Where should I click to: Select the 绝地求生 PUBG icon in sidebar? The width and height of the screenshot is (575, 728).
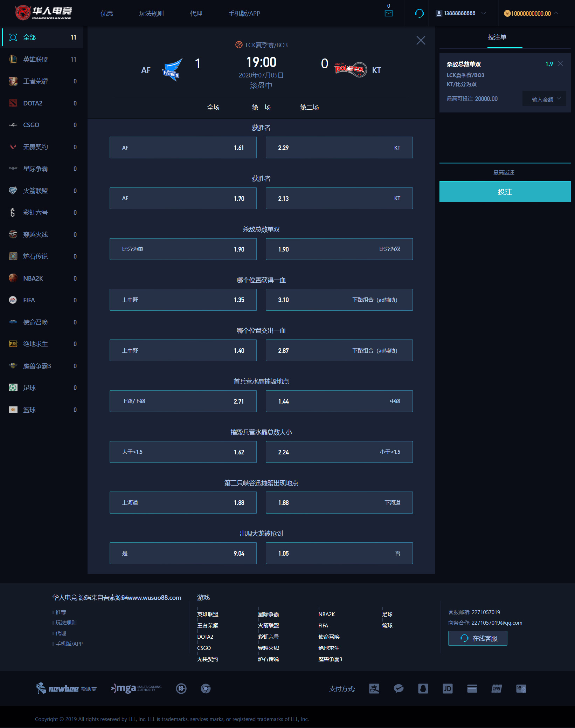coord(13,344)
